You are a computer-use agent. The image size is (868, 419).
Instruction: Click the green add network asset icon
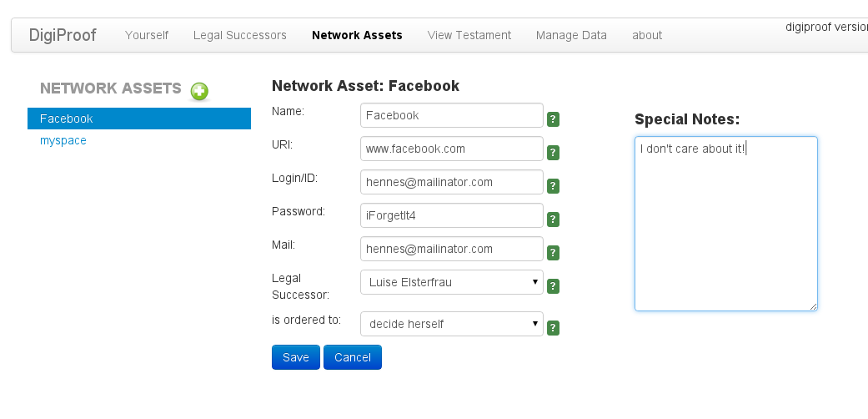[x=199, y=91]
